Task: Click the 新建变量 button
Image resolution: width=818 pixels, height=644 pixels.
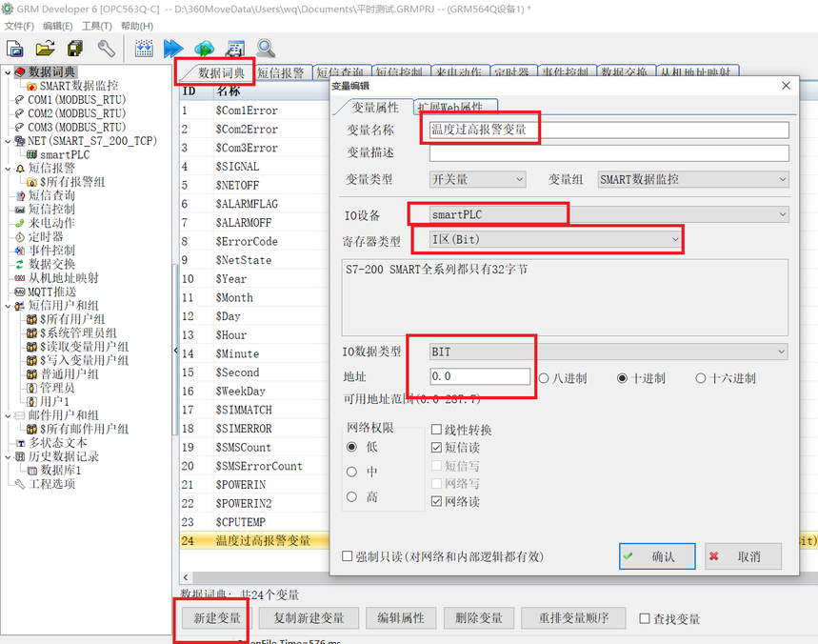Action: tap(217, 617)
